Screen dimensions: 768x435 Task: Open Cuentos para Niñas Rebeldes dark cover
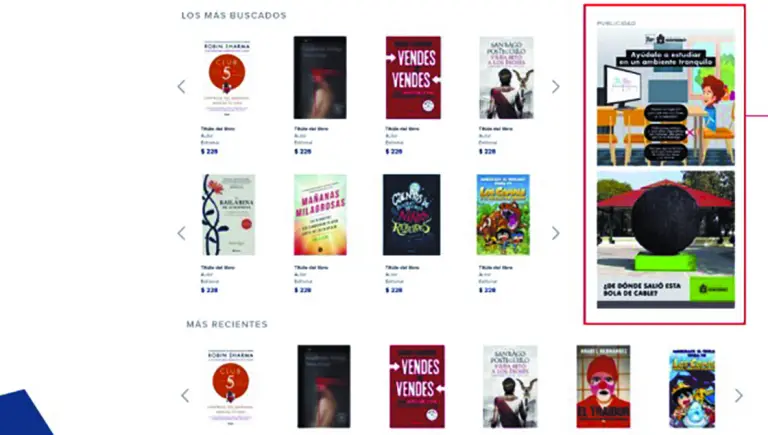pos(411,215)
